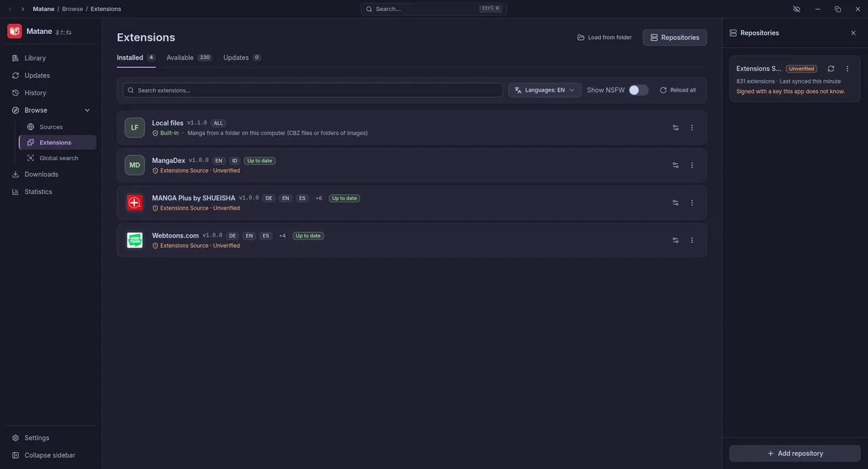Click the Unverified badge on repository card
This screenshot has height=469, width=868.
(802, 69)
